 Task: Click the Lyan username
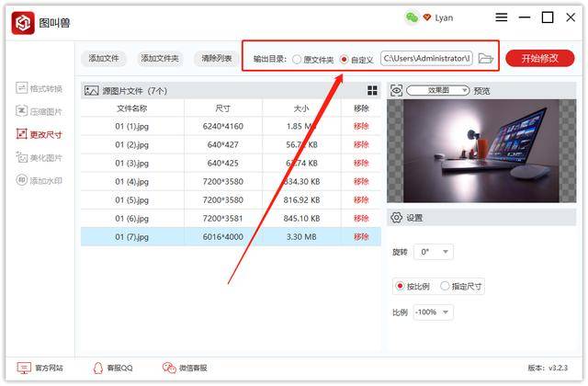click(444, 18)
